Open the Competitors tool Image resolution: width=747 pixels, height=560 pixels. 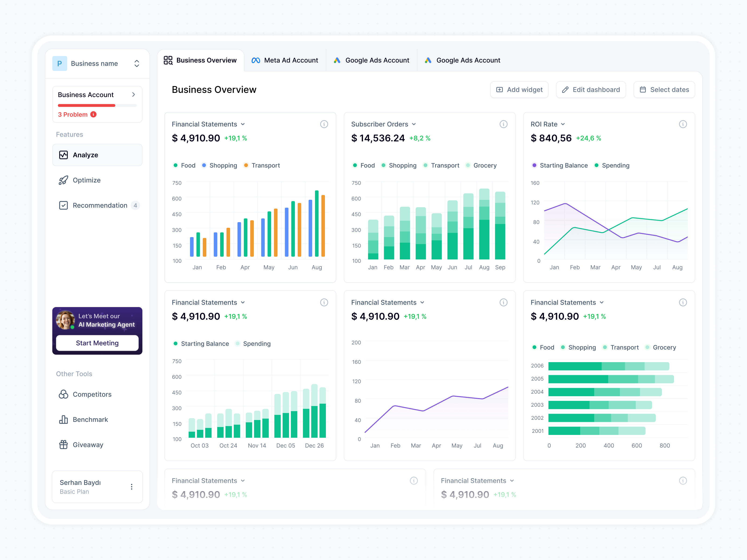[92, 394]
